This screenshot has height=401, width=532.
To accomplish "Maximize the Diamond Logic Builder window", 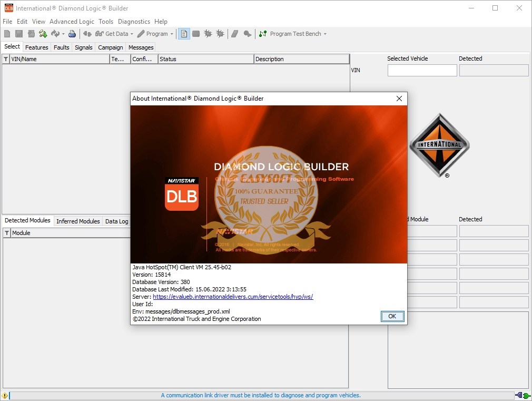I will pyautogui.click(x=495, y=8).
